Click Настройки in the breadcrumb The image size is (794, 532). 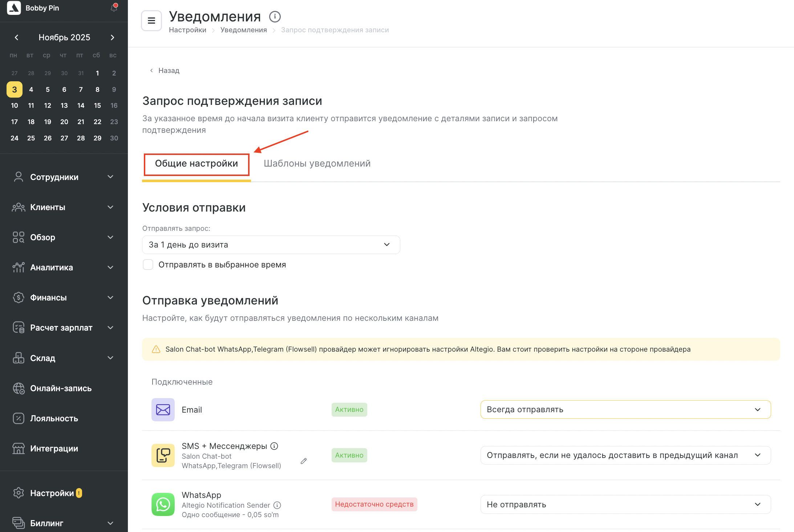(187, 30)
